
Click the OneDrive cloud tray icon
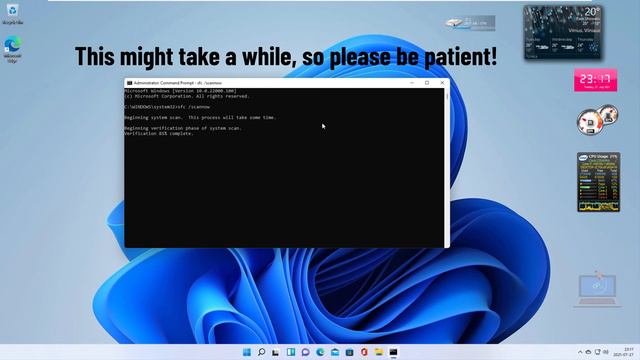[x=589, y=352]
